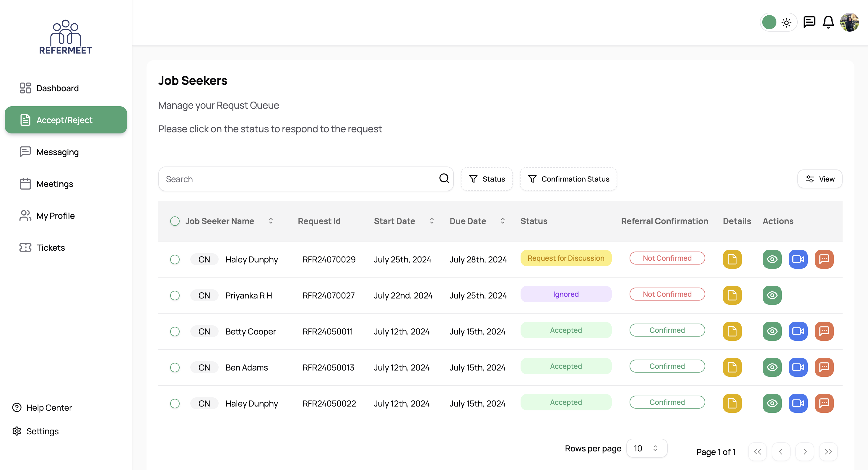
Task: Message job seeker of request RFR24070029
Action: tap(824, 259)
